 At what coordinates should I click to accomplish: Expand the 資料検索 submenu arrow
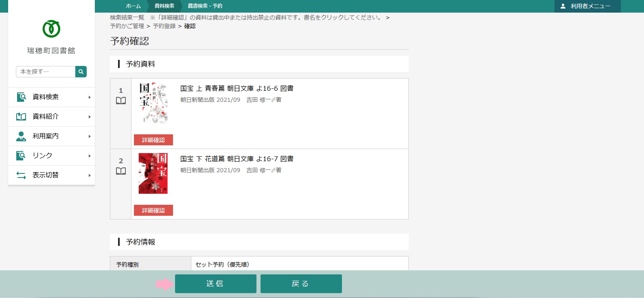coord(90,97)
